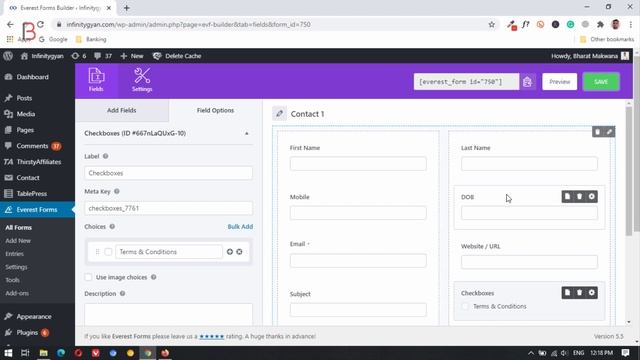
Task: Show the Use image choices help icon
Action: pos(153,277)
